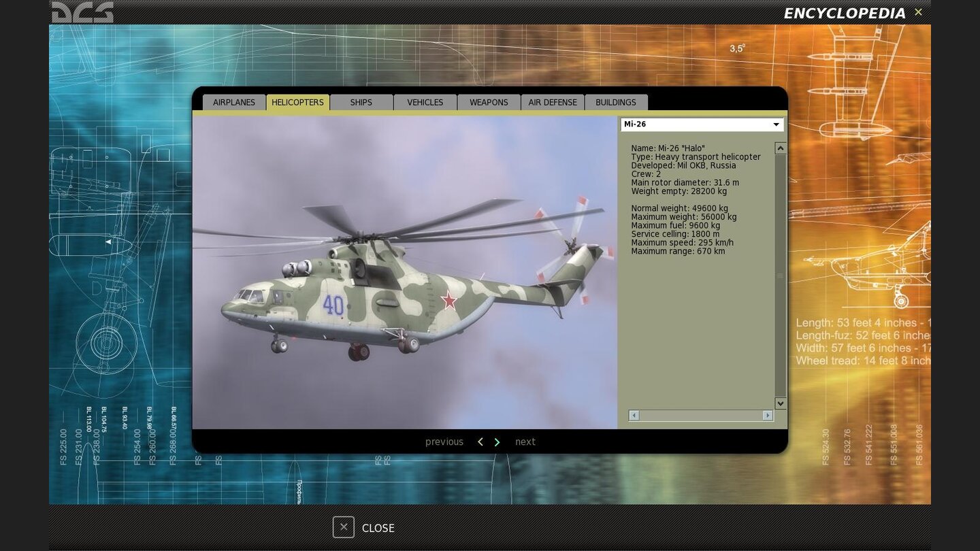980x551 pixels.
Task: Click the CLOSE button label
Action: tap(378, 528)
